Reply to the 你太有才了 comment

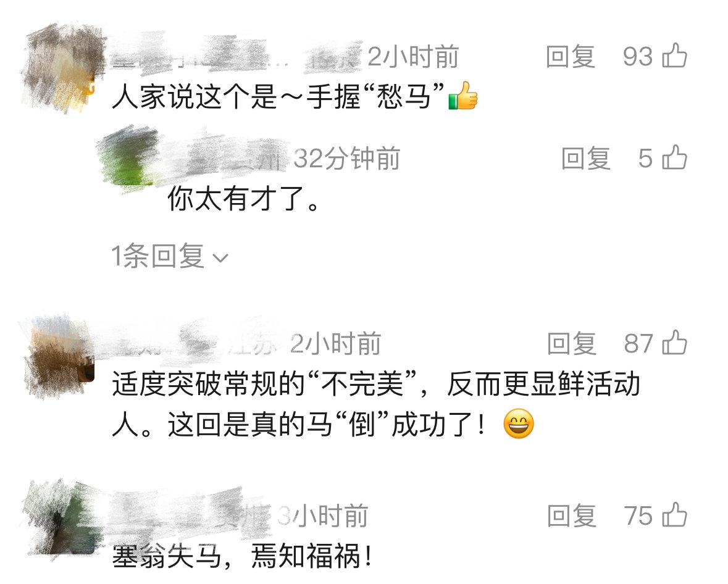click(x=585, y=158)
